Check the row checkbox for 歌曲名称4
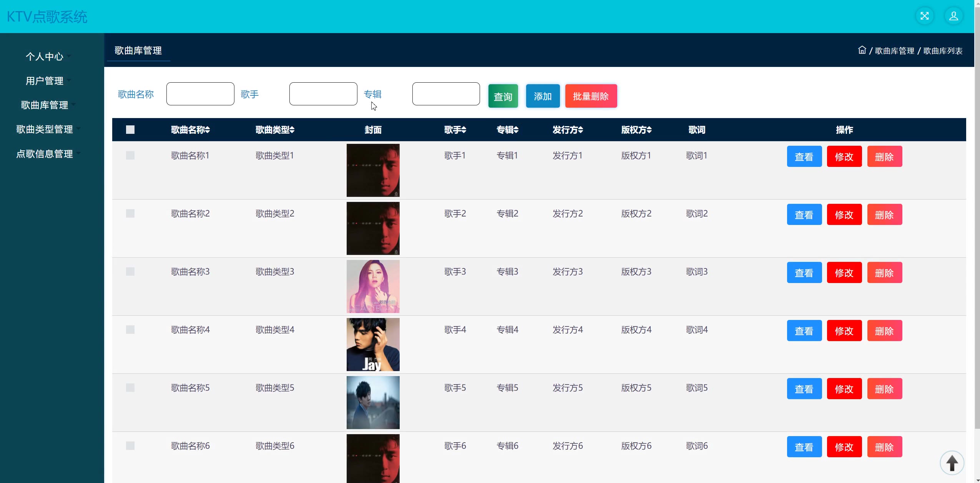Viewport: 980px width, 483px height. (x=130, y=330)
